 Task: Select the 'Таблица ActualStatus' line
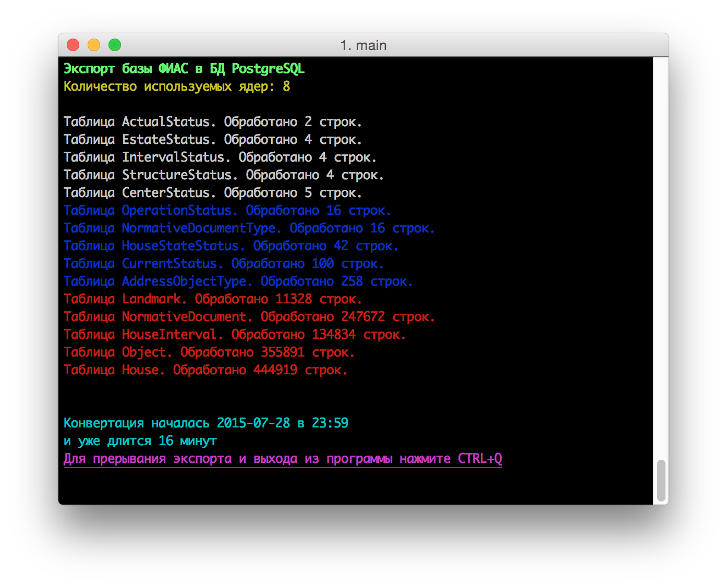click(213, 122)
